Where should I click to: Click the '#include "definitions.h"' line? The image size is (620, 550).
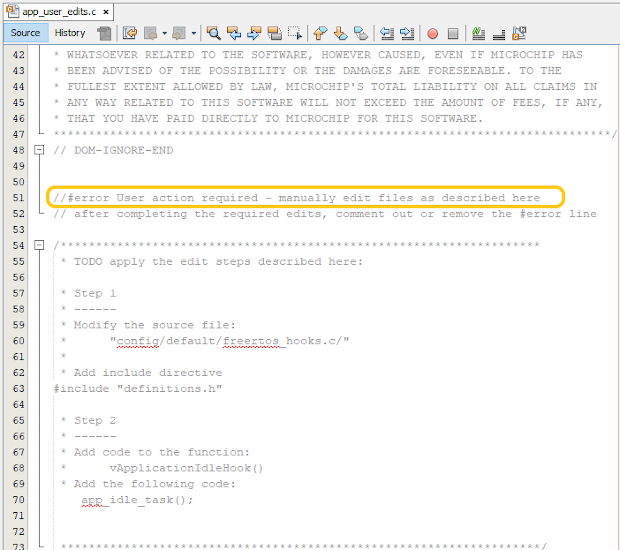[x=138, y=389]
